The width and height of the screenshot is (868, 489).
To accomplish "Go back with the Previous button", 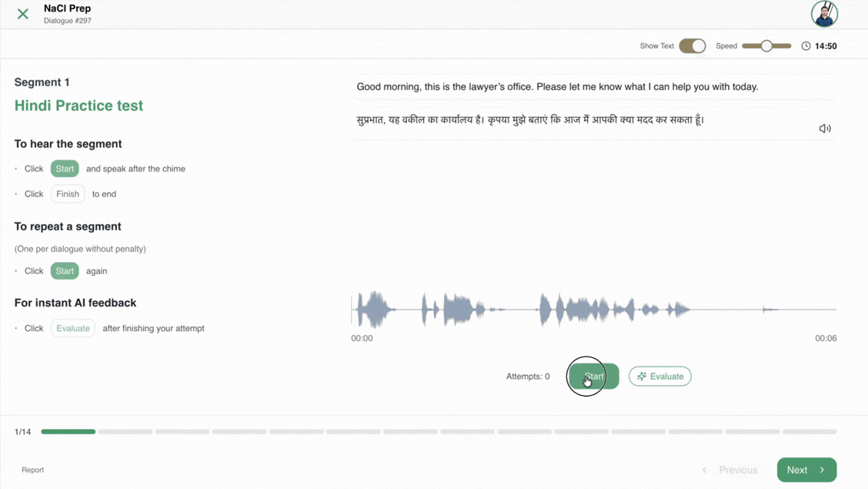I will 729,470.
